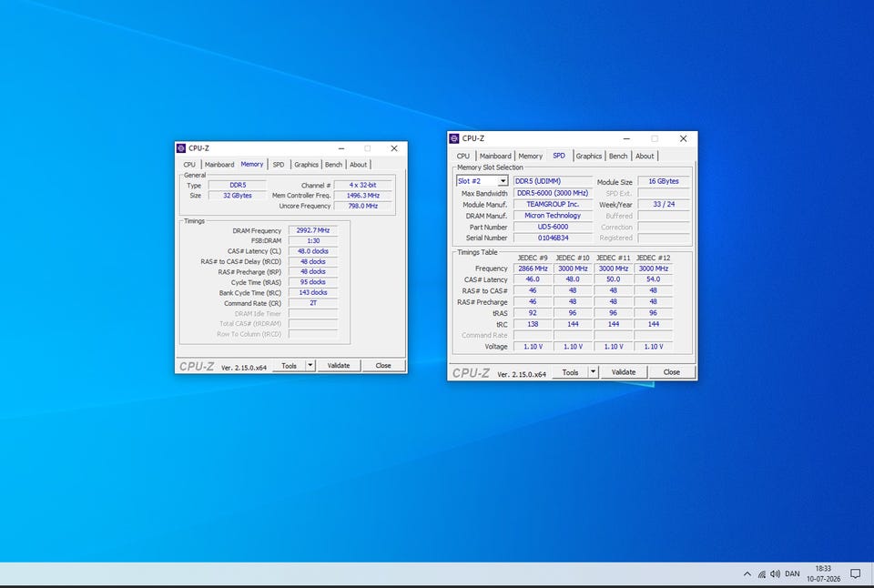The height and width of the screenshot is (588, 874).
Task: Expand the Slot #2 memory slot dropdown
Action: click(503, 181)
